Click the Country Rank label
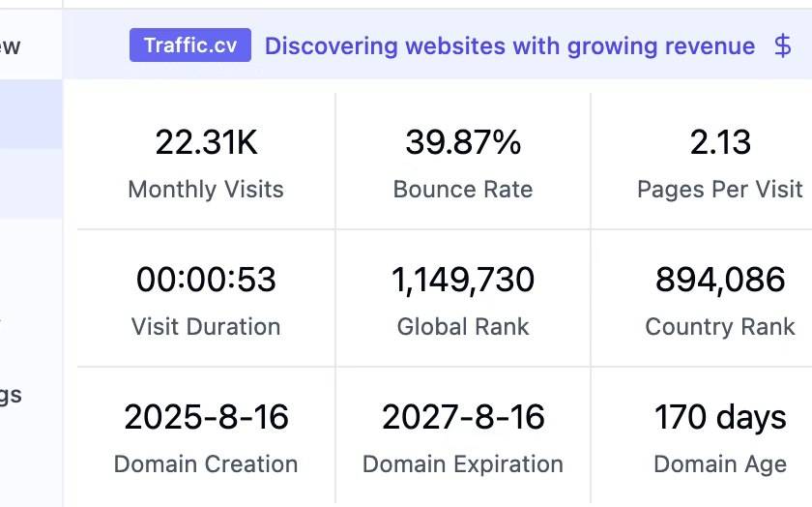This screenshot has height=507, width=812. pyautogui.click(x=720, y=327)
